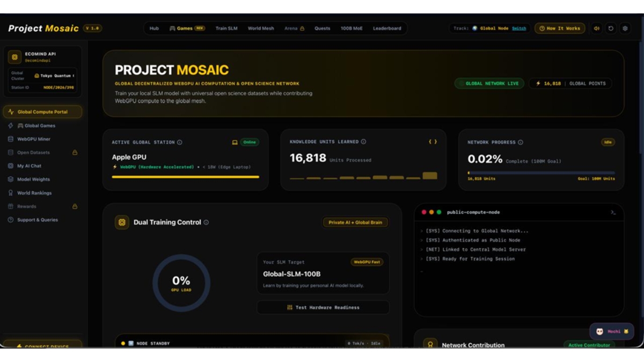Click the Project Mosaic logo
Viewport: 644px width, 362px height.
43,28
